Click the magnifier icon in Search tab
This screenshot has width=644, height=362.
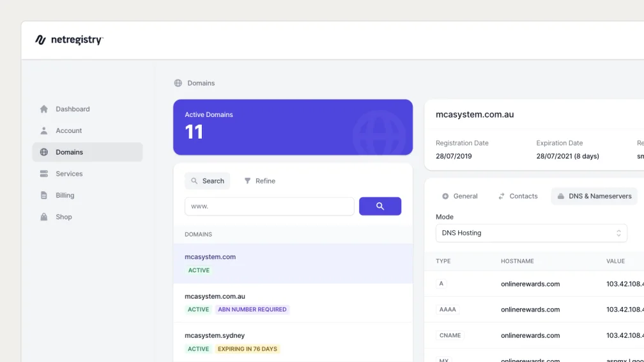pos(194,180)
